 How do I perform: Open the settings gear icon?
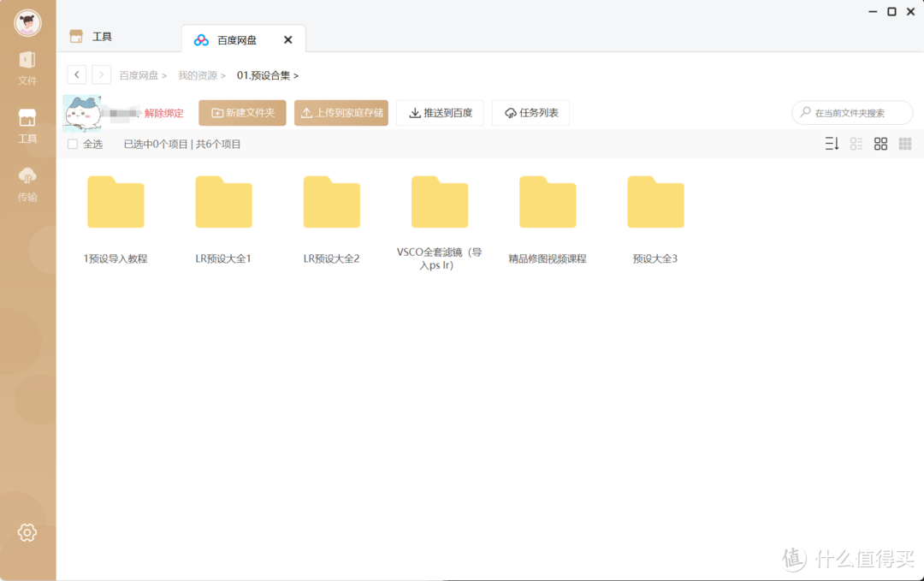[27, 531]
